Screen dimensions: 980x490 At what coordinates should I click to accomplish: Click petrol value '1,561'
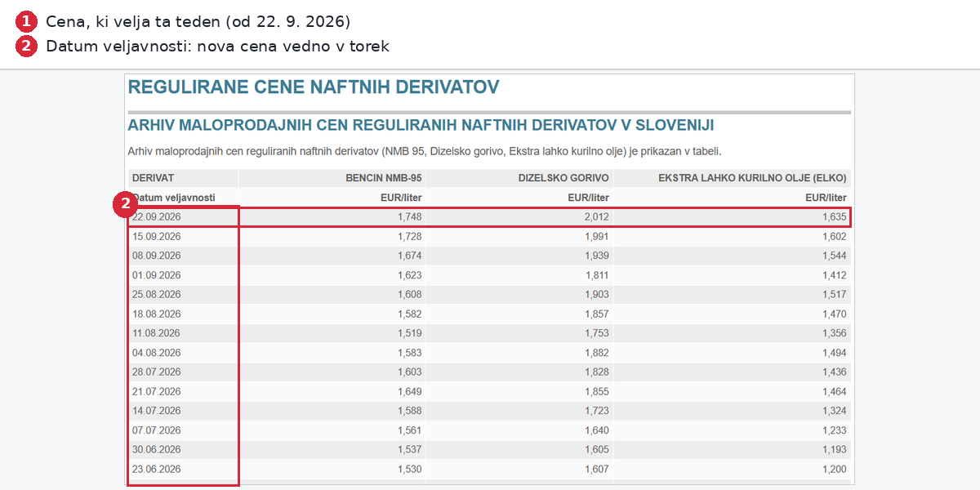point(409,430)
